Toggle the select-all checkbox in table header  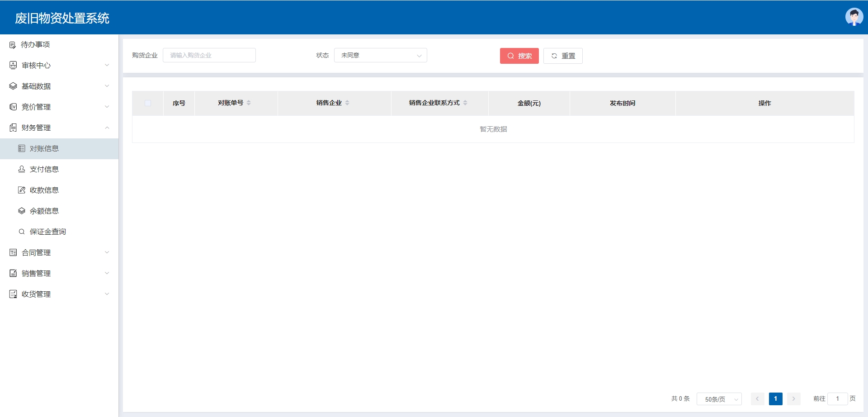click(148, 103)
